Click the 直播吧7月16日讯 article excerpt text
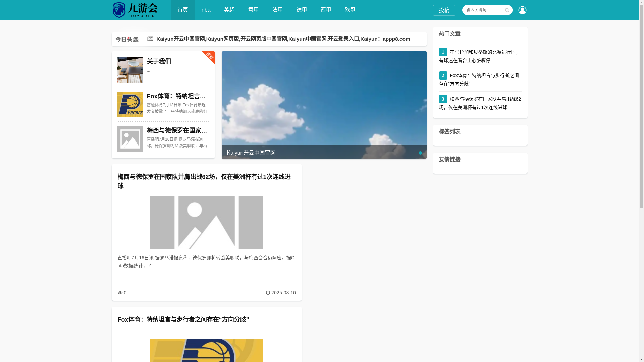The height and width of the screenshot is (362, 644). 206,262
